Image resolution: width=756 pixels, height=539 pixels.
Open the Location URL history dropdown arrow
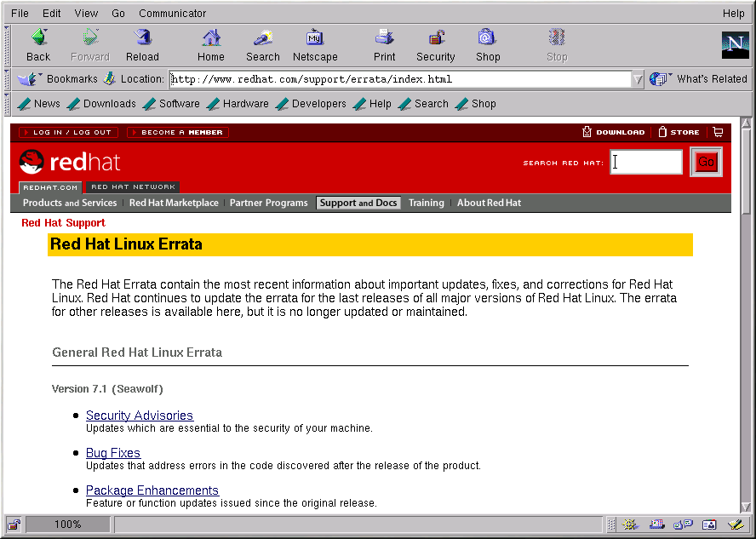coord(638,79)
